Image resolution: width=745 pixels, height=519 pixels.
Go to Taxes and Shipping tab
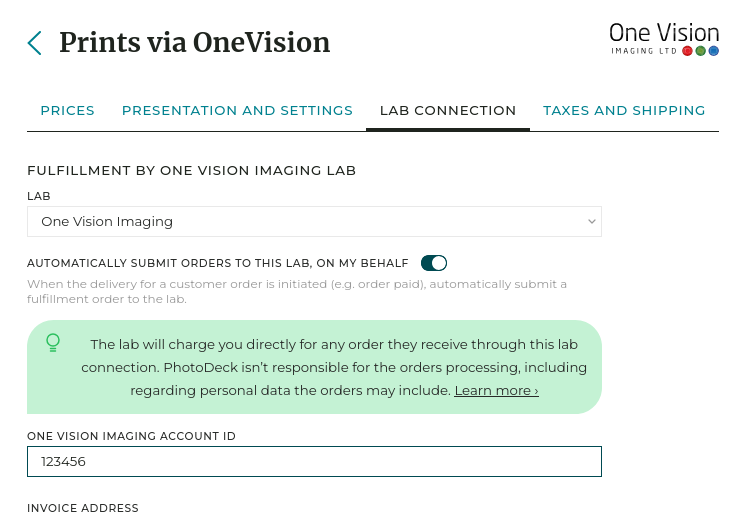pyautogui.click(x=624, y=111)
